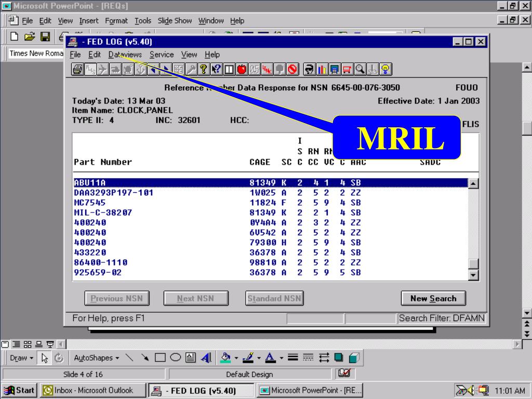Open the Dash Style options
This screenshot has height=399, width=532.
pos(308,357)
